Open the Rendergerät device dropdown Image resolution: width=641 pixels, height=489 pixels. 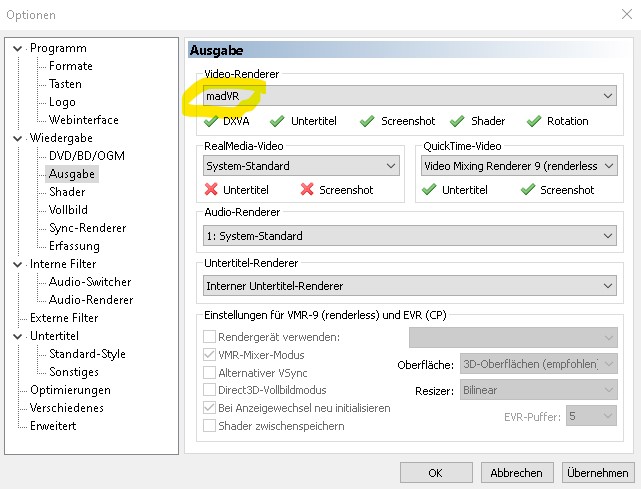click(513, 337)
